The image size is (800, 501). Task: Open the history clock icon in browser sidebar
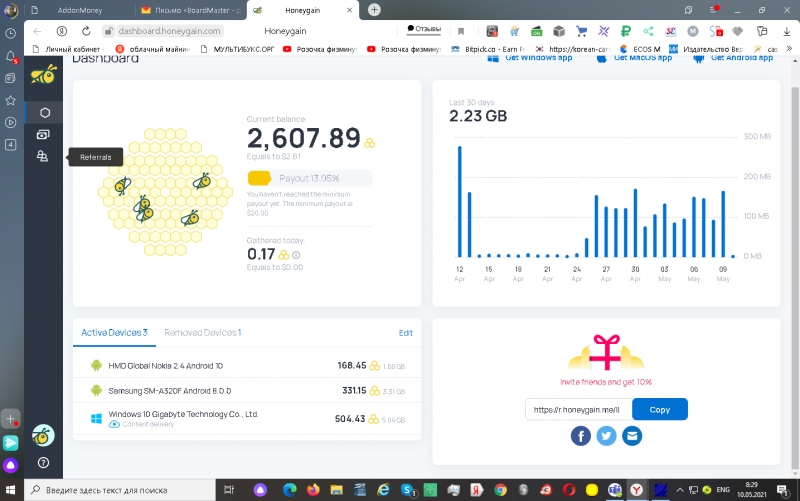[x=10, y=34]
